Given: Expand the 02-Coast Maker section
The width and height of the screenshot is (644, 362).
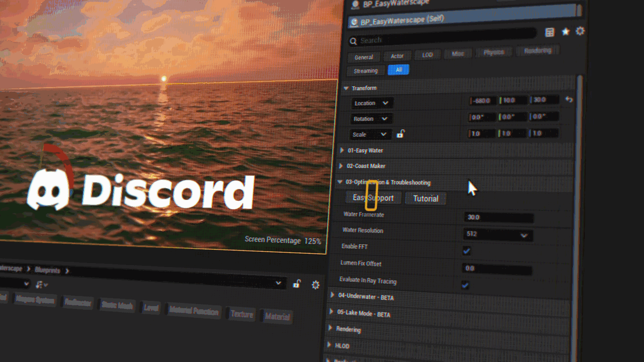Looking at the screenshot, I should tap(341, 166).
